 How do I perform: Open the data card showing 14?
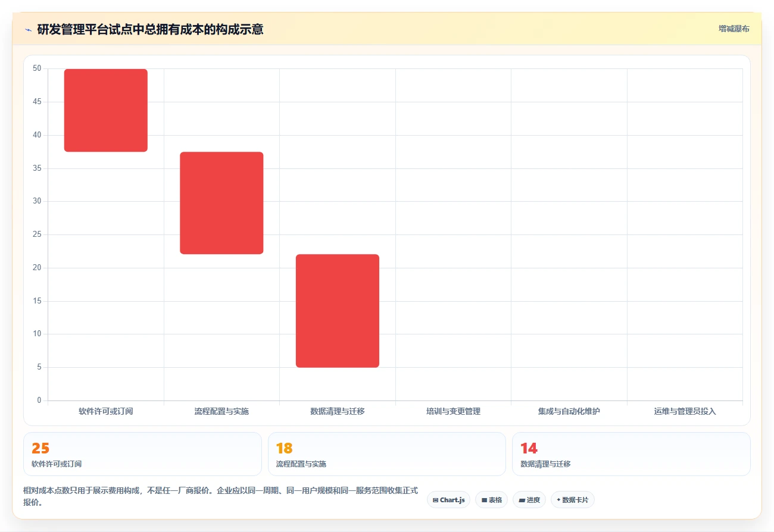coord(631,454)
